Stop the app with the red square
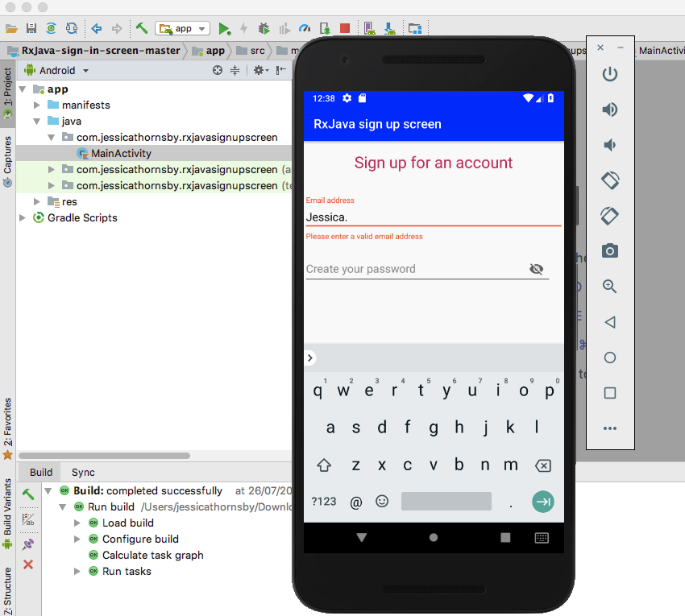The height and width of the screenshot is (616, 685). (x=345, y=28)
